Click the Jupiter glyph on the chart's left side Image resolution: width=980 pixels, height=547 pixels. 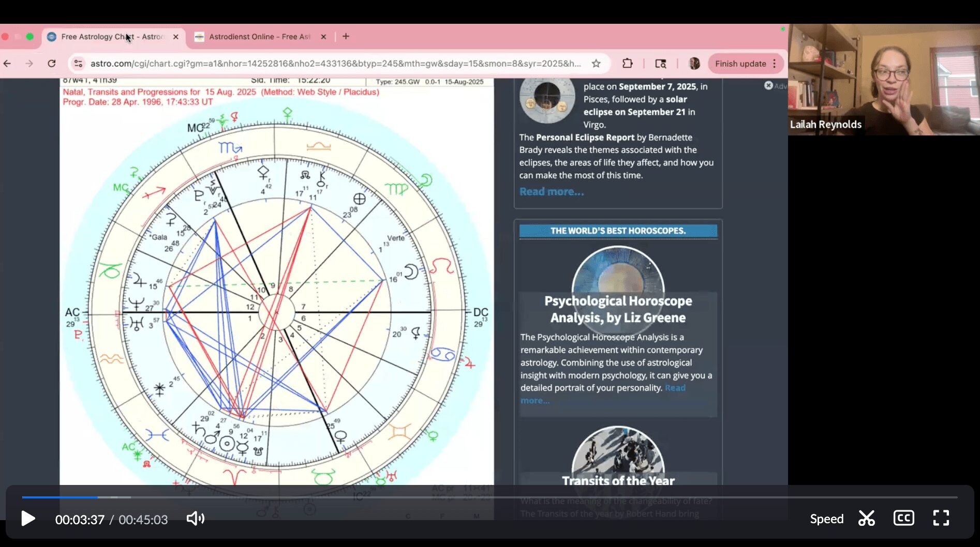pyautogui.click(x=140, y=280)
